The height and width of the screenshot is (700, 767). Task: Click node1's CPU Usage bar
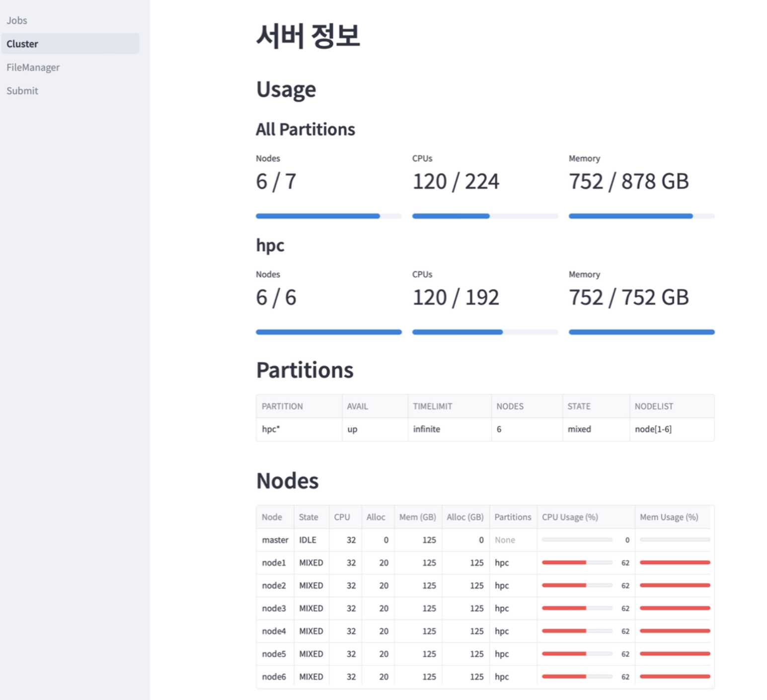577,562
